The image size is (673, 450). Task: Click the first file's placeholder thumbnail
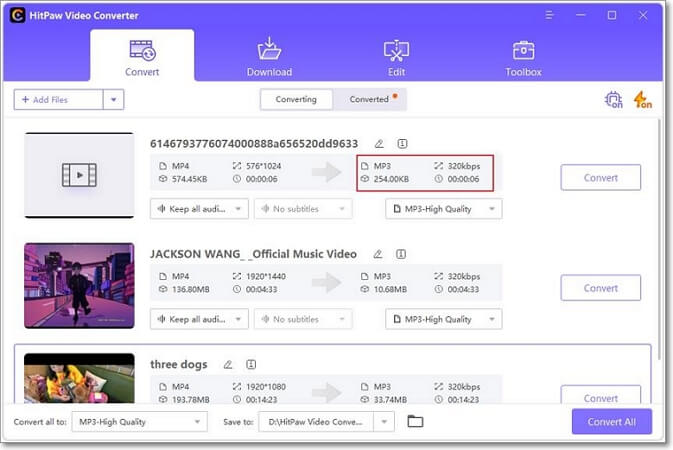pos(79,175)
